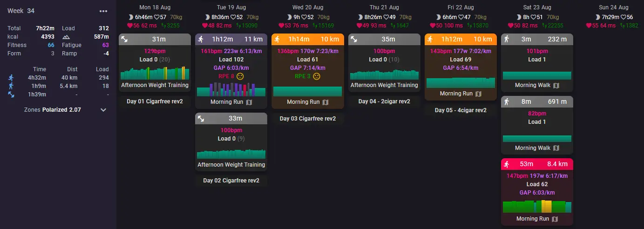Select the Mon 18 Aug day header

[x=155, y=7]
